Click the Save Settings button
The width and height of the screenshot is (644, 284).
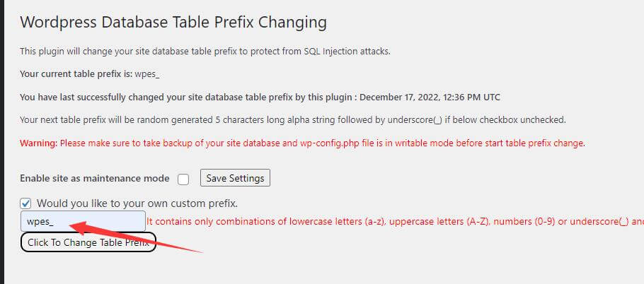click(x=235, y=178)
